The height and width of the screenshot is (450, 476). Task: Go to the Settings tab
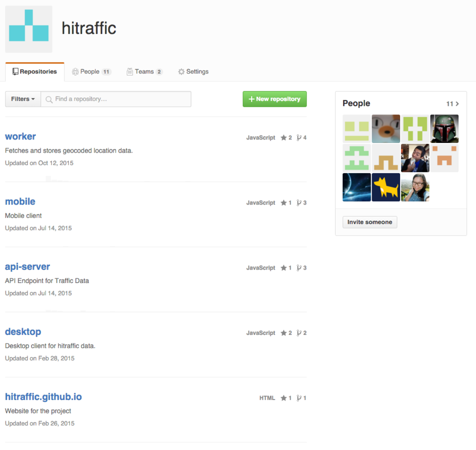point(193,71)
